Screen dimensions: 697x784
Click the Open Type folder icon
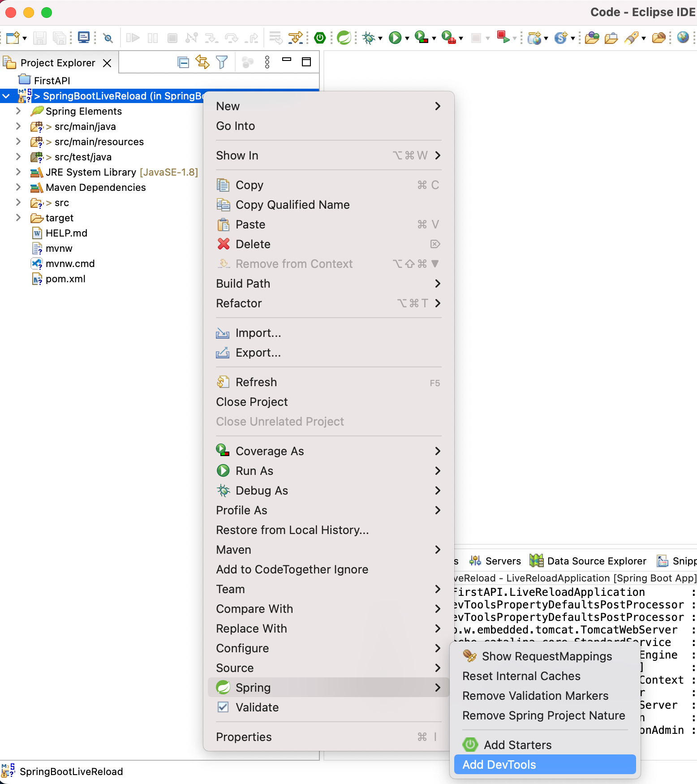(x=592, y=38)
